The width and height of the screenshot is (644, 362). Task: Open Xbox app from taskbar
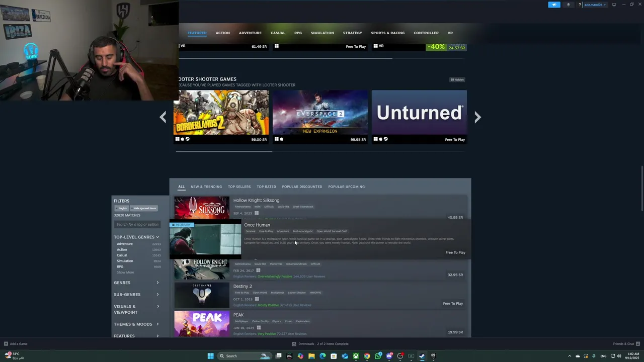[x=356, y=356]
